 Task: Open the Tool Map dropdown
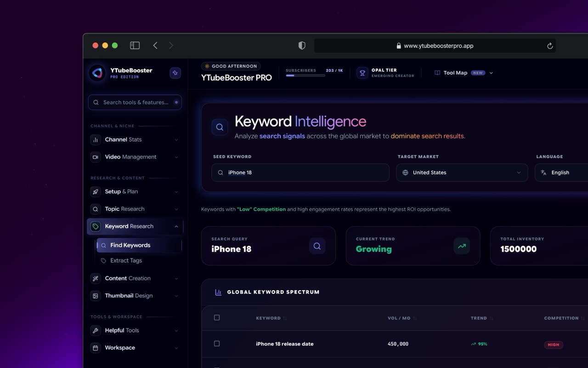tap(464, 73)
